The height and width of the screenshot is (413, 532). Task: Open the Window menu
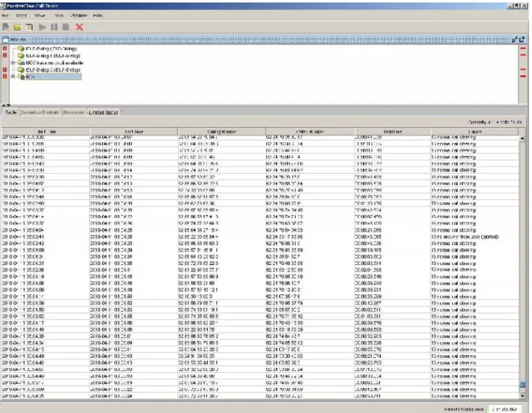click(x=79, y=16)
